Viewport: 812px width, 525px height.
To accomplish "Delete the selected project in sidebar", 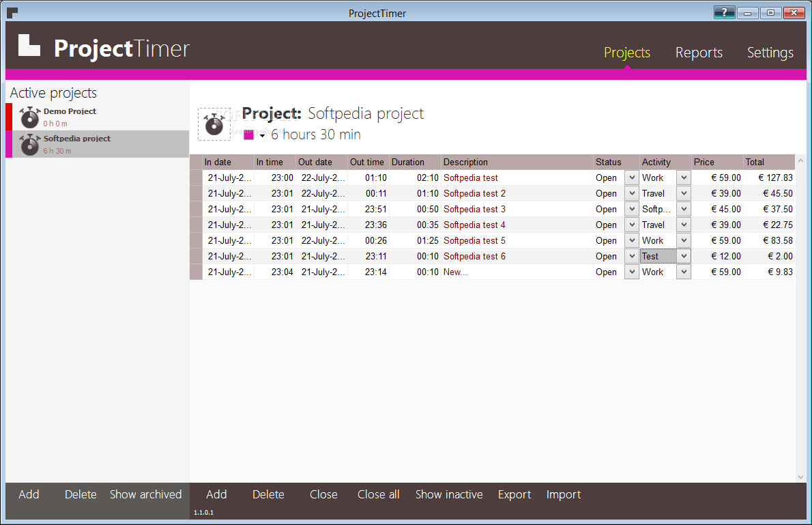I will coord(81,494).
